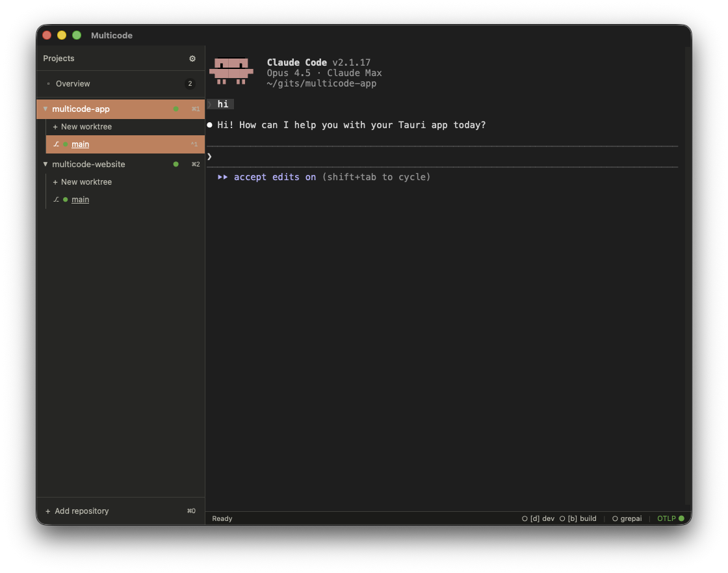The width and height of the screenshot is (728, 573).
Task: Switch to the Overview view
Action: (72, 83)
